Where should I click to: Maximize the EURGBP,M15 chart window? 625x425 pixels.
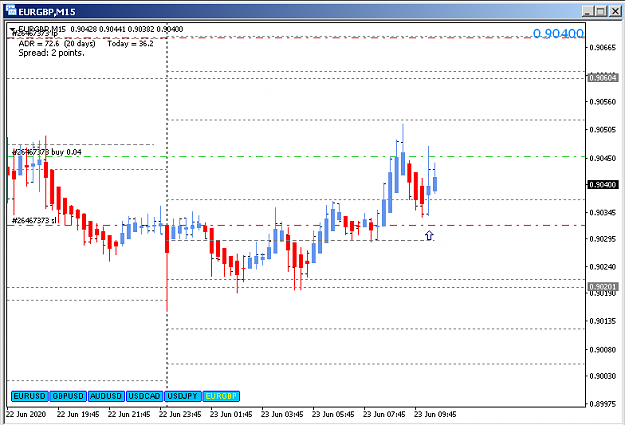(601, 11)
